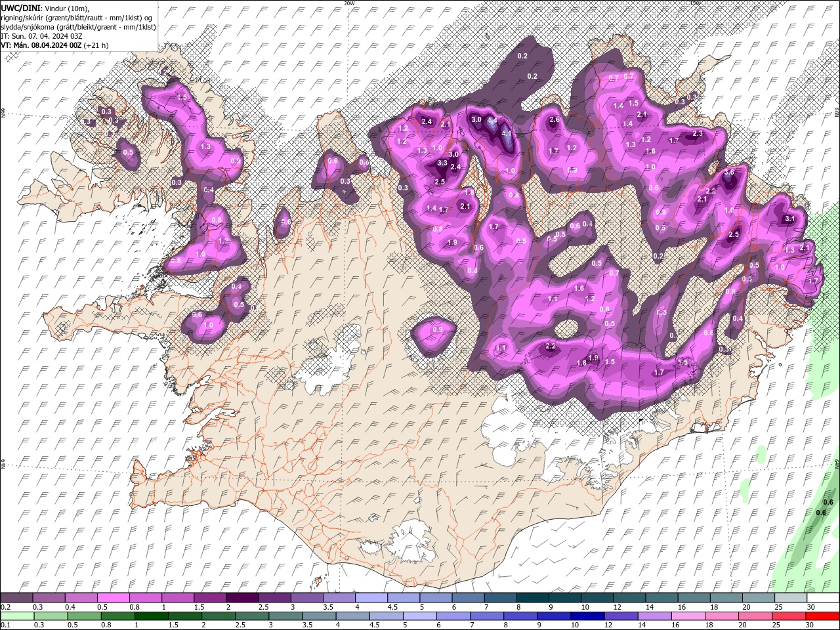Viewport: 840px width, 630px height.
Task: Pick the dark purple swatch between 2 and 2.5, snow scale
Action: pyautogui.click(x=242, y=598)
